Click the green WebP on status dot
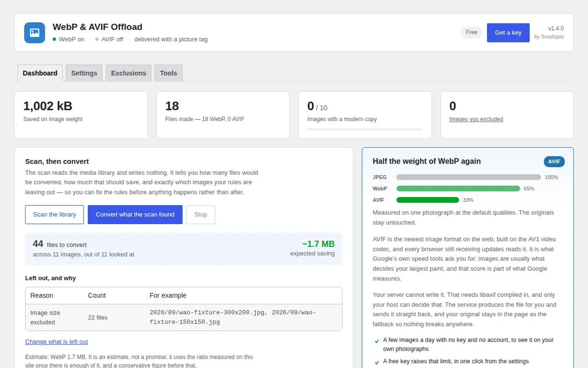 54,39
